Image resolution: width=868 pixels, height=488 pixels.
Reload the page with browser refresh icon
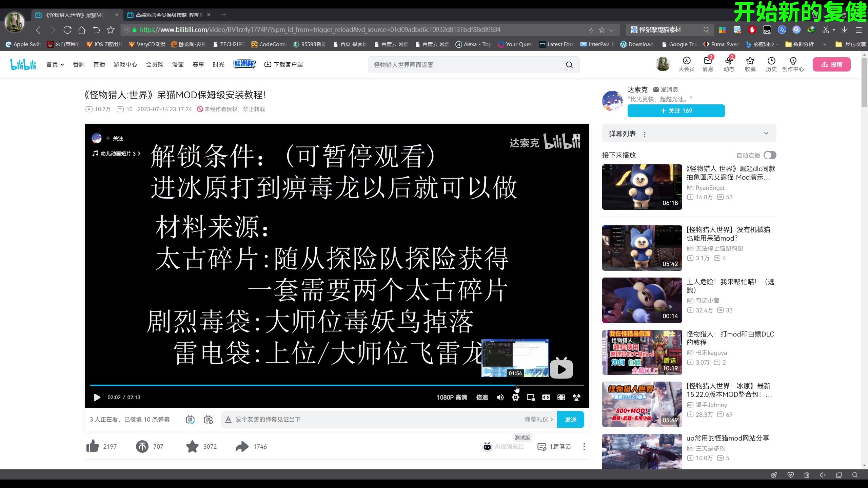[x=67, y=30]
